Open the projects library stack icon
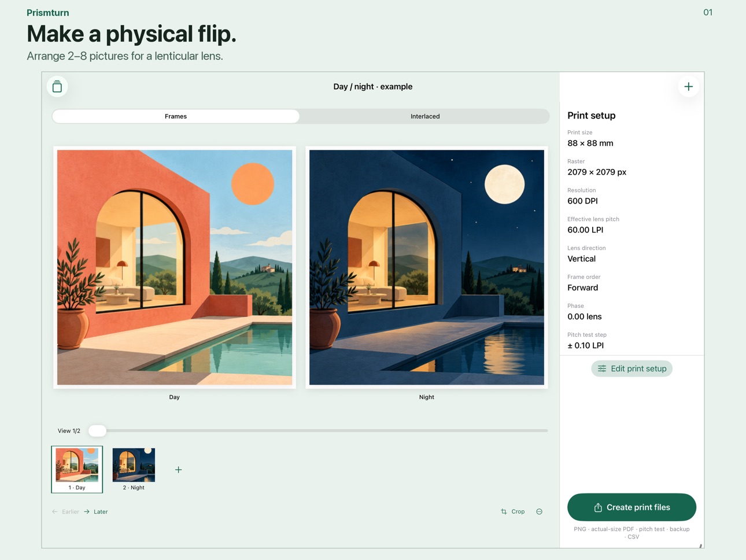 (x=57, y=87)
